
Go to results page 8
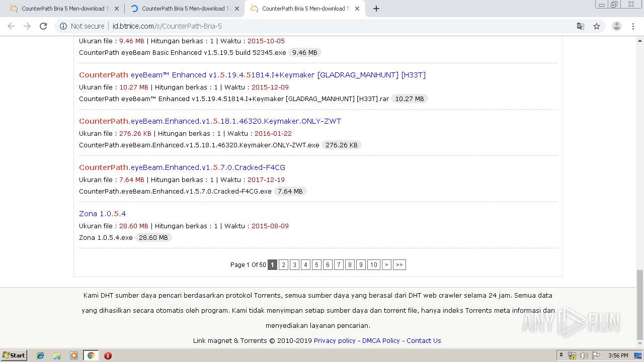point(350,264)
